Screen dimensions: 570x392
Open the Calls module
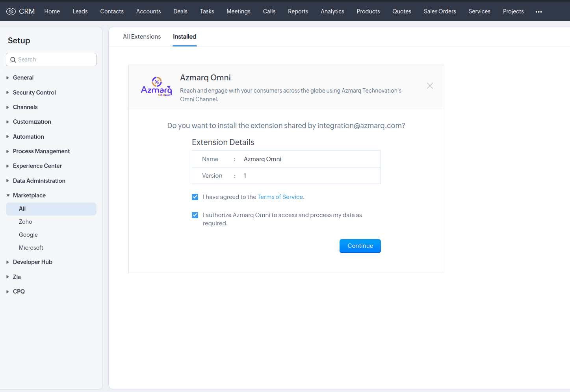(x=269, y=11)
